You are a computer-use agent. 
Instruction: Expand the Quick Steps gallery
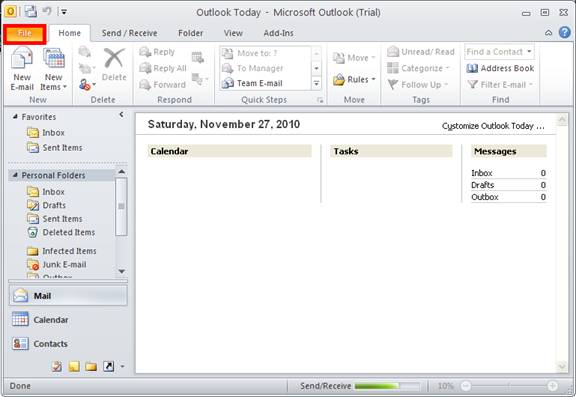pos(316,83)
